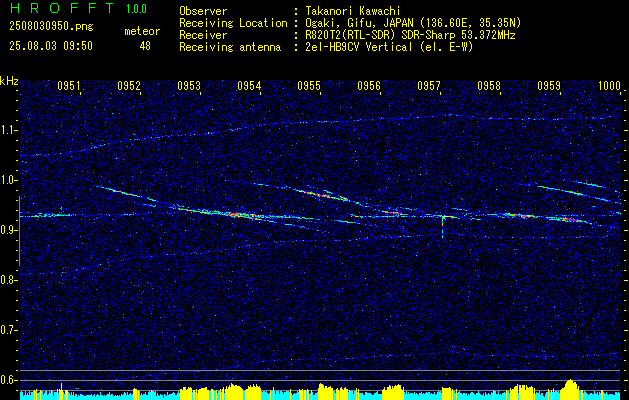Select receiver text R820T2(RTL-SDR) SDR-Sharp 53.372MHz

(x=410, y=35)
